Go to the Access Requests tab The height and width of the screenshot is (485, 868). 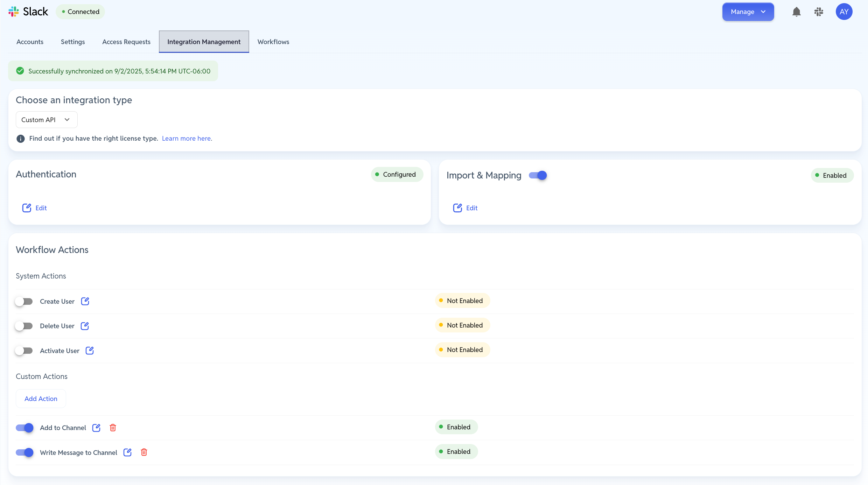pos(126,42)
